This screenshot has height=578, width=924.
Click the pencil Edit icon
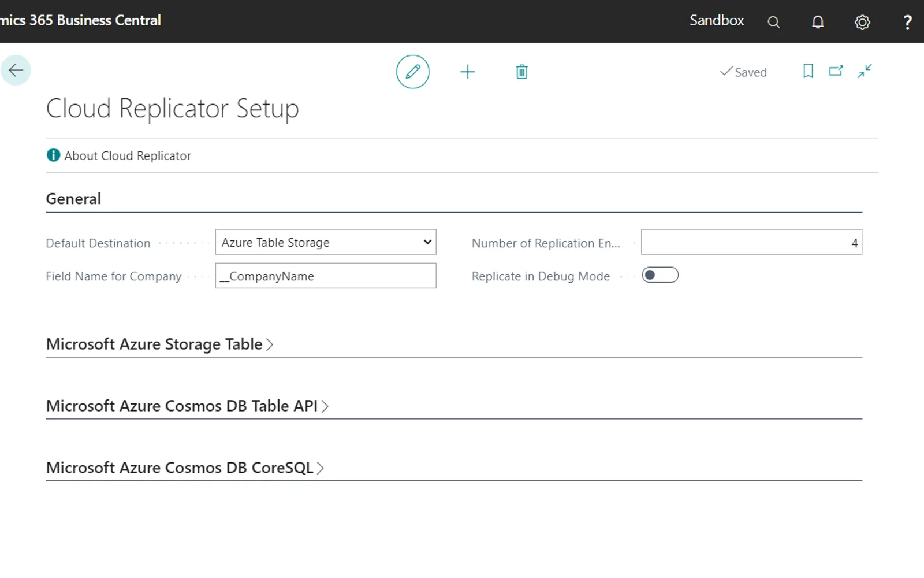[x=412, y=72]
